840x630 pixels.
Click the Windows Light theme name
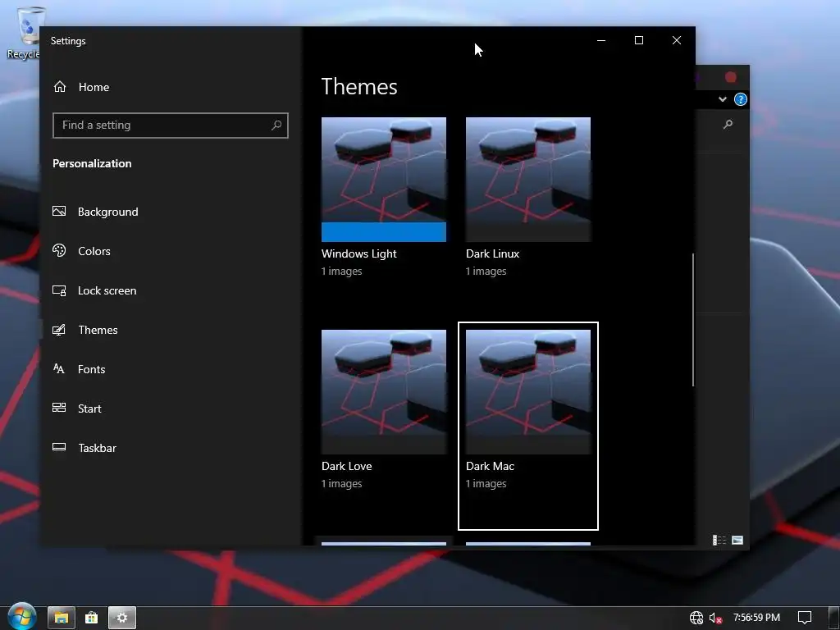(359, 254)
